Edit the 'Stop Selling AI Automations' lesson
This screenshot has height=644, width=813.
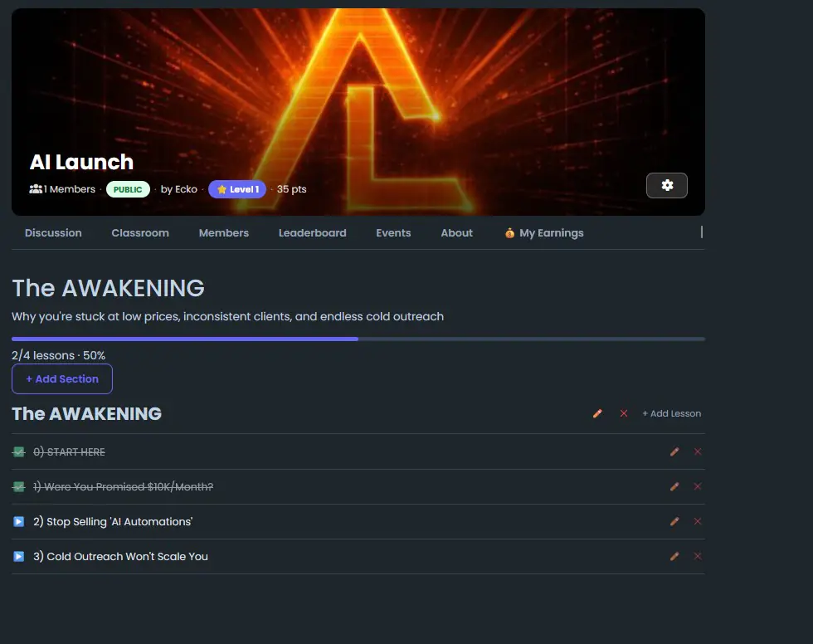[x=674, y=521]
